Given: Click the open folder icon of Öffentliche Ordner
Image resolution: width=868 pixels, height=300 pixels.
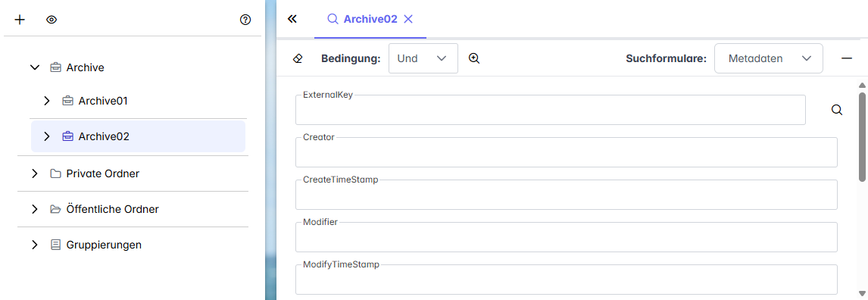Looking at the screenshot, I should click(x=55, y=209).
